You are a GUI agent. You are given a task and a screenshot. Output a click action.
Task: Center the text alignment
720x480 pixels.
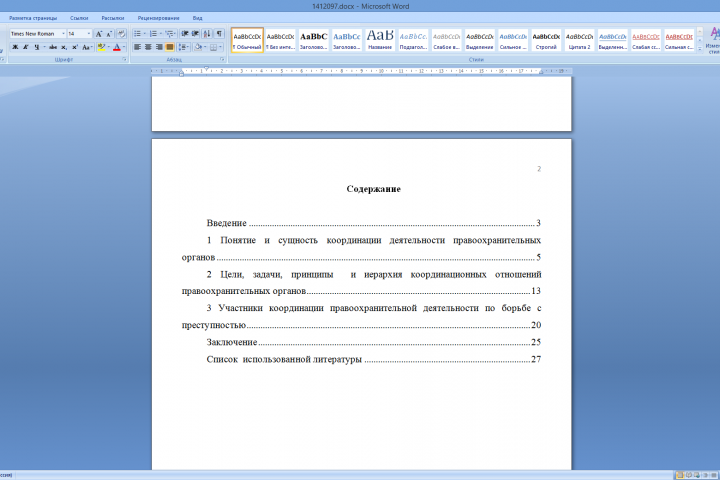[148, 47]
